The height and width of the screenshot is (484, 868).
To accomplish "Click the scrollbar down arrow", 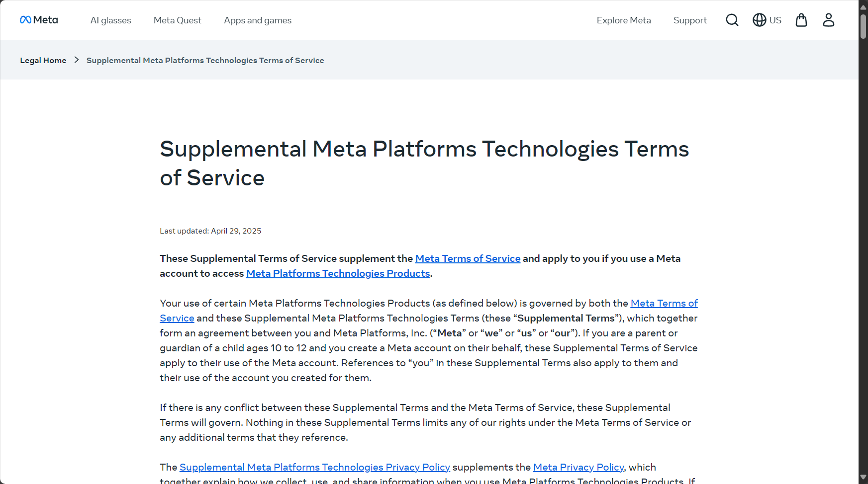I will click(863, 477).
